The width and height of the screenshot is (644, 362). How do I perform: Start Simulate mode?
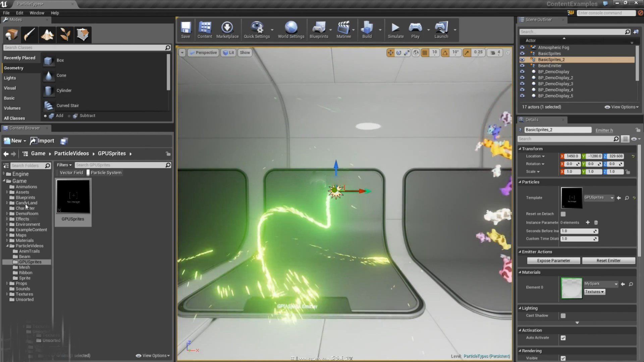pyautogui.click(x=396, y=30)
